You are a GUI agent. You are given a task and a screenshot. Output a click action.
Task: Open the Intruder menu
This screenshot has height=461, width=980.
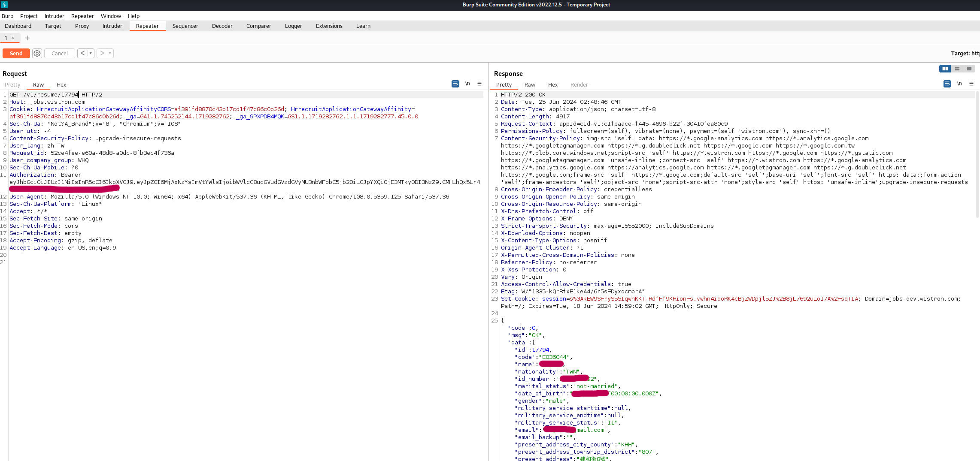pyautogui.click(x=55, y=16)
